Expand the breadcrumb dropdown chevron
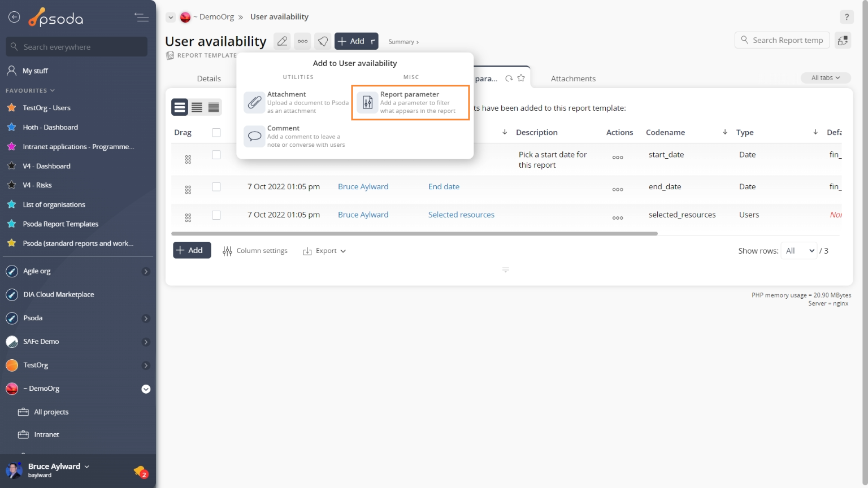 [171, 18]
